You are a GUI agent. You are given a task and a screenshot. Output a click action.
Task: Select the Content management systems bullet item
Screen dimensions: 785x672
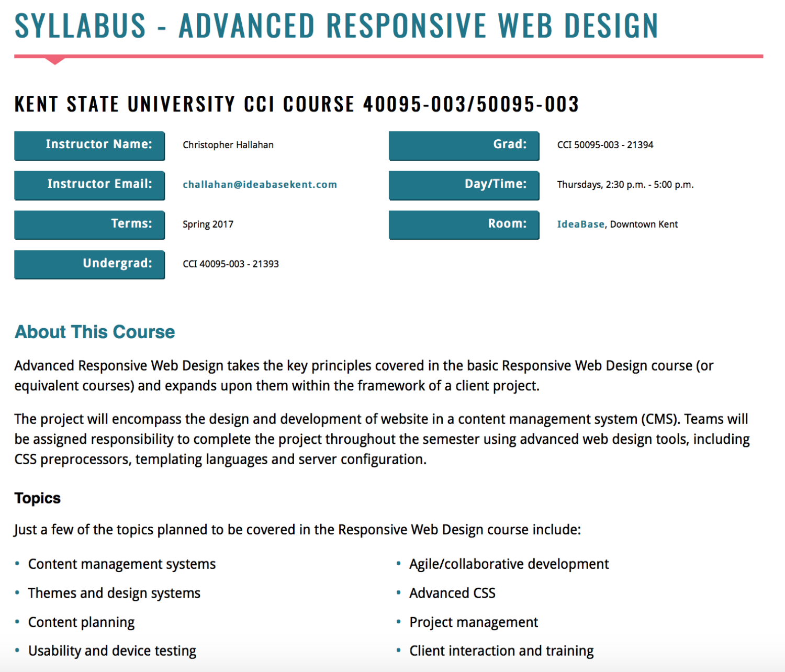(121, 564)
